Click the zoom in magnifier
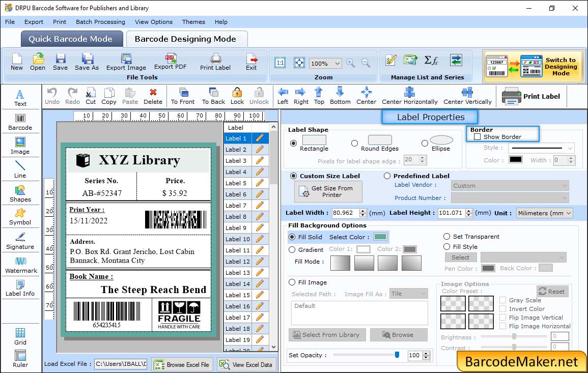Image resolution: width=588 pixels, height=373 pixels. pyautogui.click(x=351, y=63)
